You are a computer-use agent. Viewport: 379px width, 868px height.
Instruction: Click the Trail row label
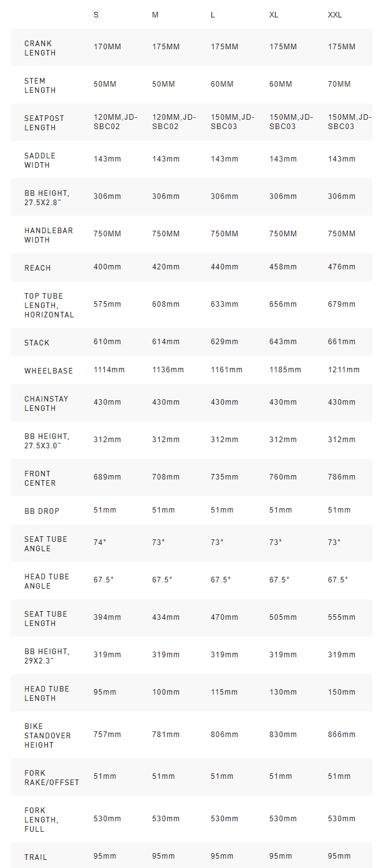point(36,857)
